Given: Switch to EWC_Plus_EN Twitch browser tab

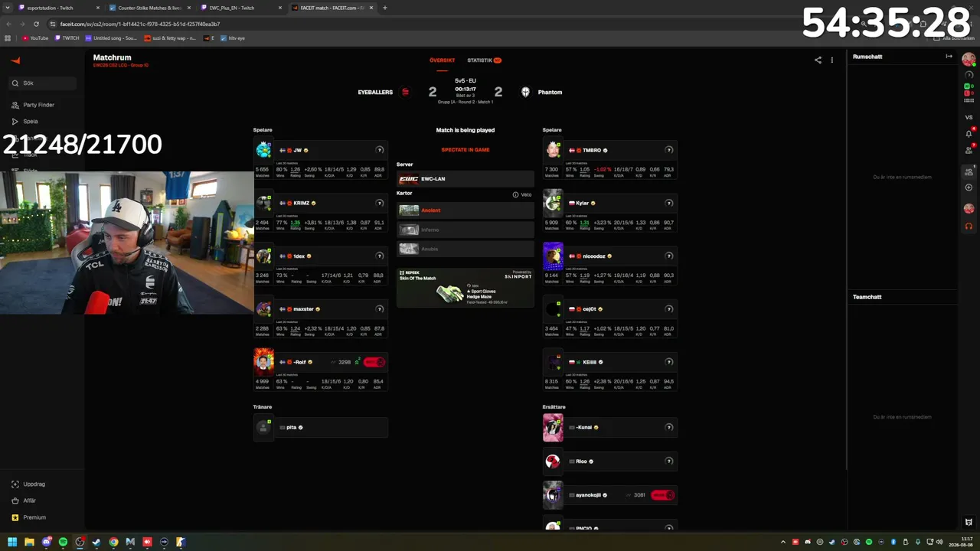Looking at the screenshot, I should point(241,8).
